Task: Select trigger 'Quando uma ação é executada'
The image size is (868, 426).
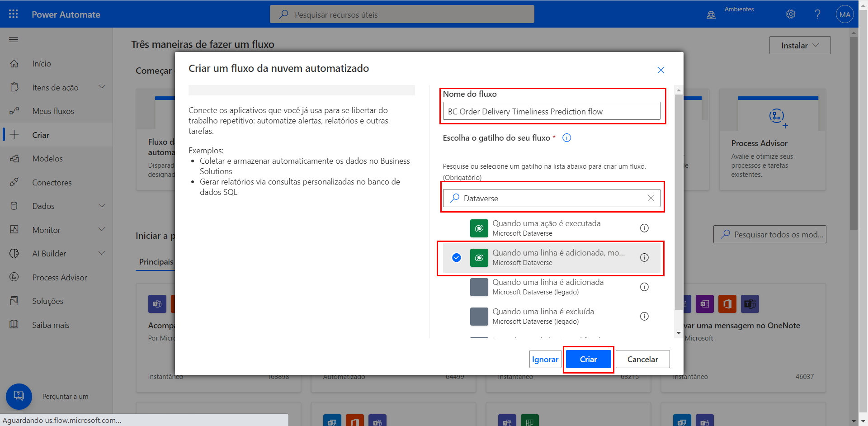Action: [x=552, y=228]
